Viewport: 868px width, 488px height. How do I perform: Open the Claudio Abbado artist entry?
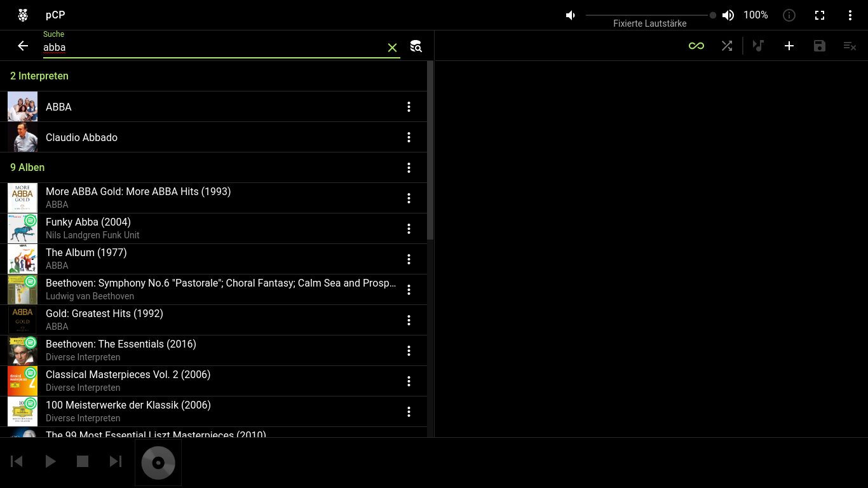(214, 137)
